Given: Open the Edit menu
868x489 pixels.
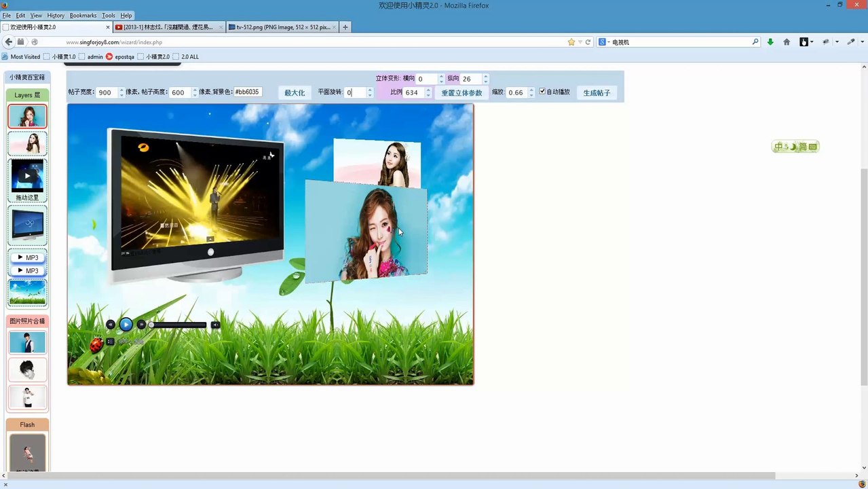Looking at the screenshot, I should [20, 15].
